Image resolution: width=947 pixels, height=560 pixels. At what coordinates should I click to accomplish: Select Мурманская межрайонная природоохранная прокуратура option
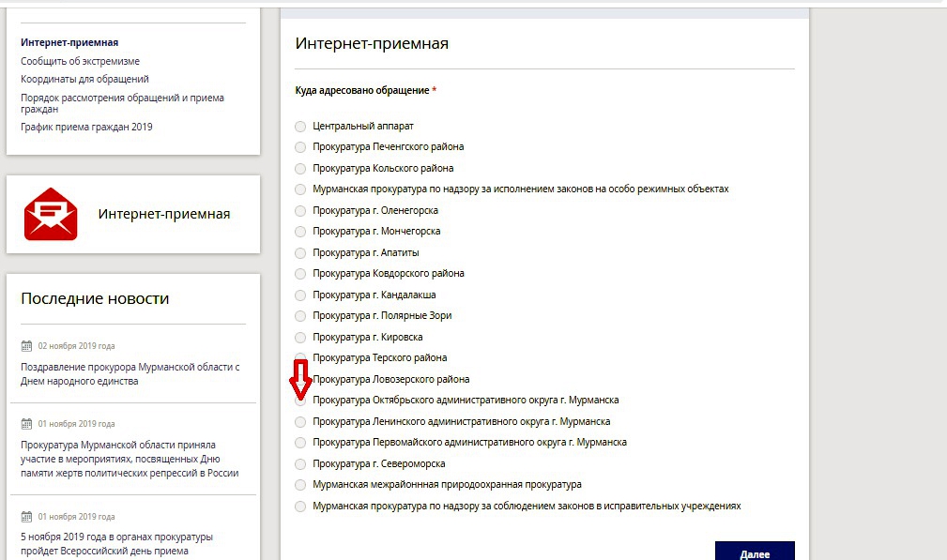pyautogui.click(x=300, y=485)
